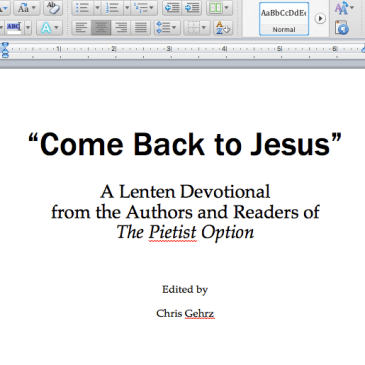Click the word "Option" in the italic title
The image size is (365, 365).
(x=227, y=233)
